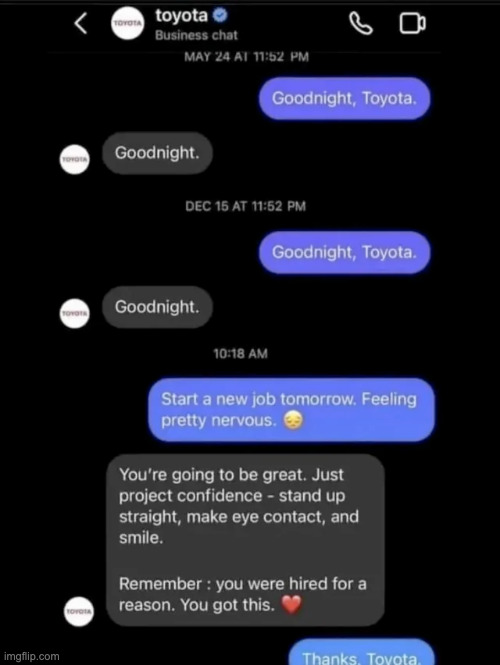This screenshot has width=500, height=665.
Task: Tap the first received 'Goodnight.' message
Action: (157, 153)
